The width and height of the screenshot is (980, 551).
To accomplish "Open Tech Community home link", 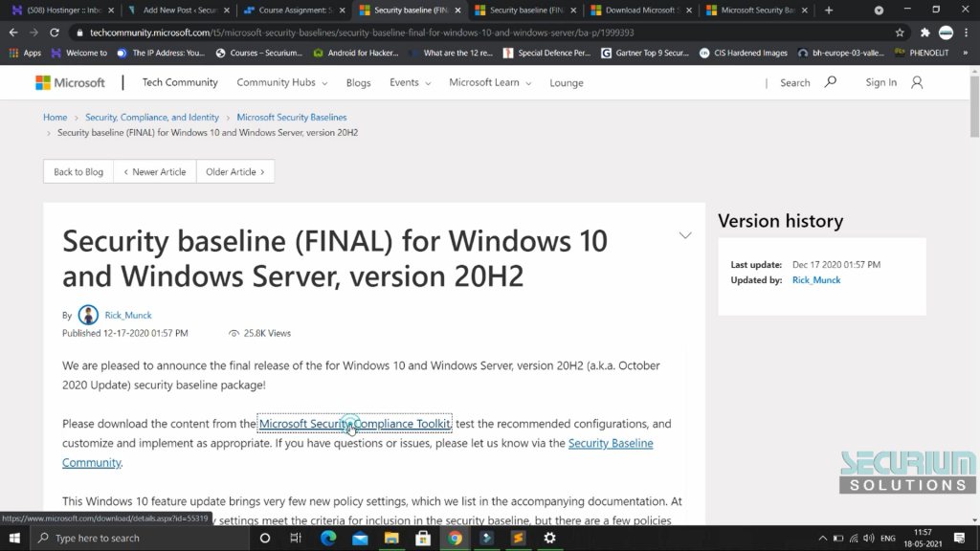I will coord(180,82).
